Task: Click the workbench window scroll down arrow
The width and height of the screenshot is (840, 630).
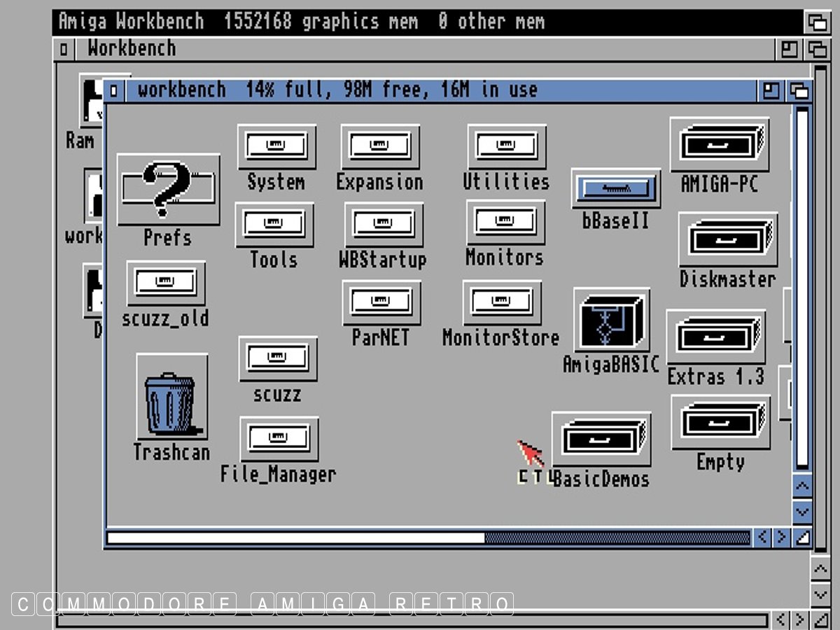Action: point(801,512)
